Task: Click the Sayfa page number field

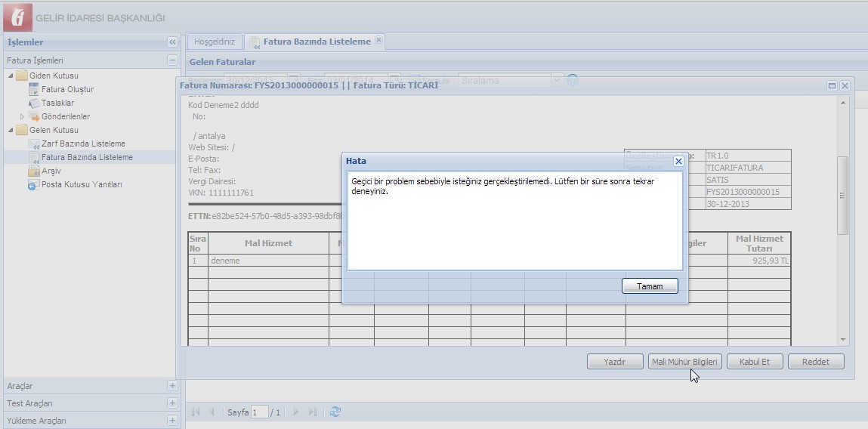Action: [259, 412]
